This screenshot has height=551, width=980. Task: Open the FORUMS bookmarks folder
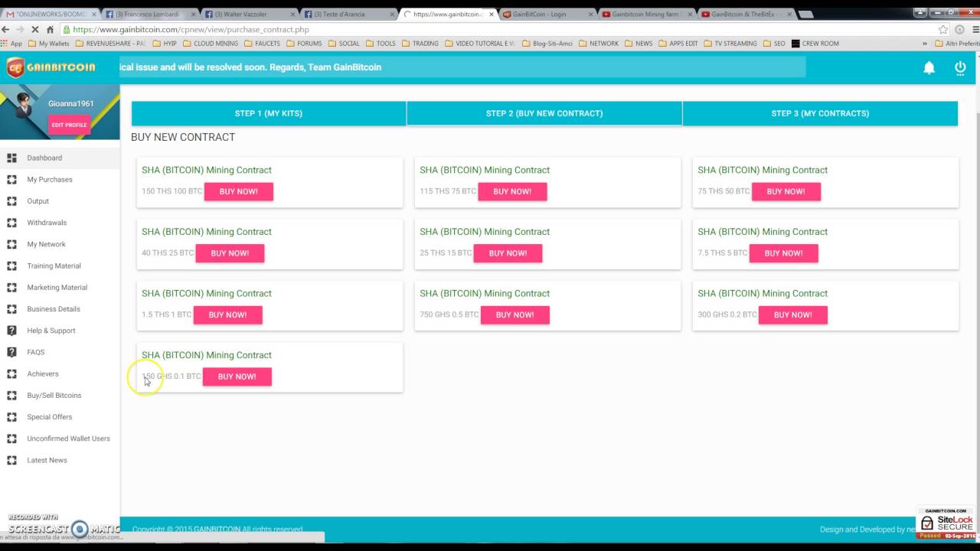304,44
